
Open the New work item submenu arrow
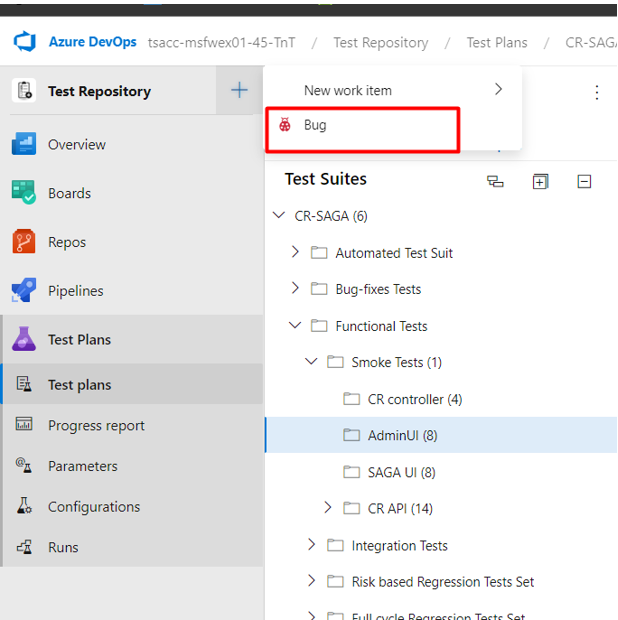click(498, 89)
